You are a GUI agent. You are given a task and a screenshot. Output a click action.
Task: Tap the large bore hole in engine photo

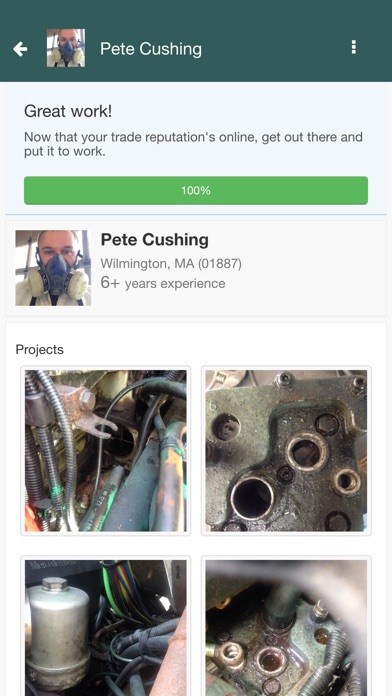pos(252,498)
